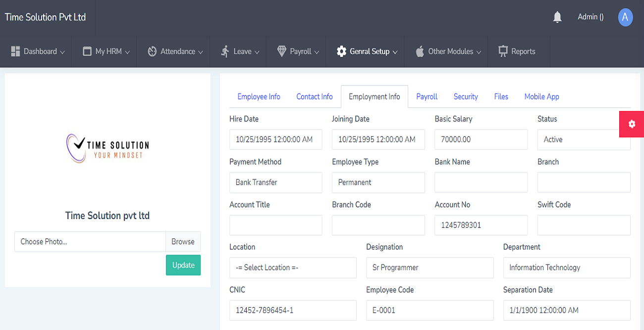Click the Dashboard grid icon
This screenshot has height=330, width=644.
pyautogui.click(x=15, y=52)
